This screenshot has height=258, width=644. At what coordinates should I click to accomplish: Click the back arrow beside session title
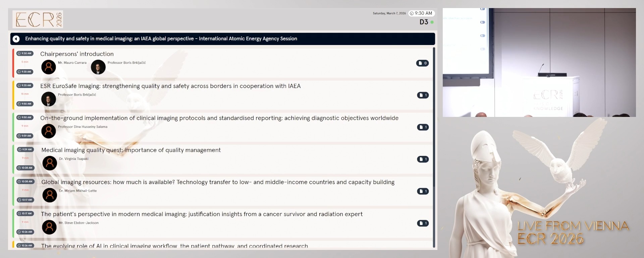pos(16,39)
